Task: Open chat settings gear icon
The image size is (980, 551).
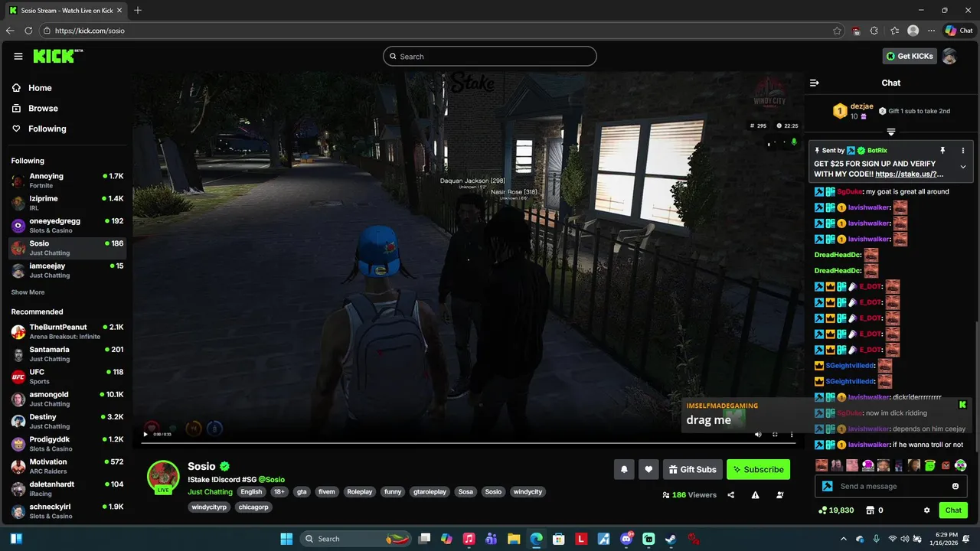Action: [927, 510]
